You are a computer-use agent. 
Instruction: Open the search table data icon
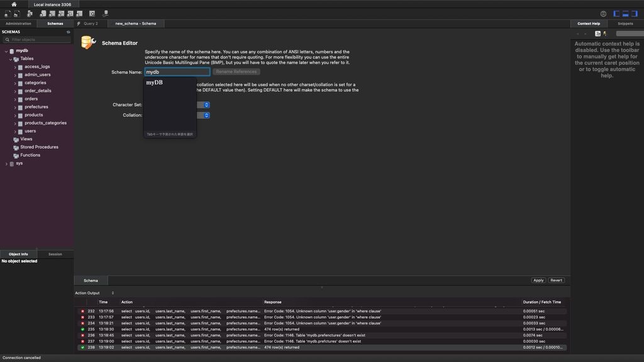[x=92, y=14]
